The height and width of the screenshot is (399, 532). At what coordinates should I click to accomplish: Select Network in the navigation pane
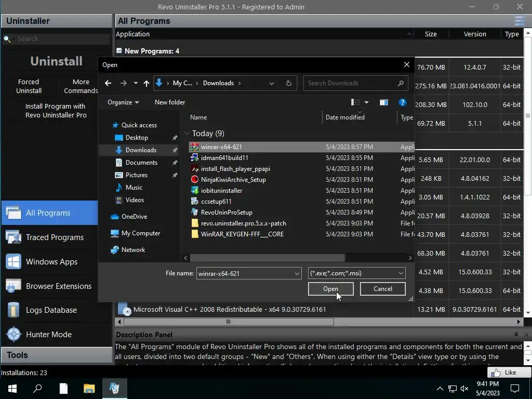(x=133, y=250)
